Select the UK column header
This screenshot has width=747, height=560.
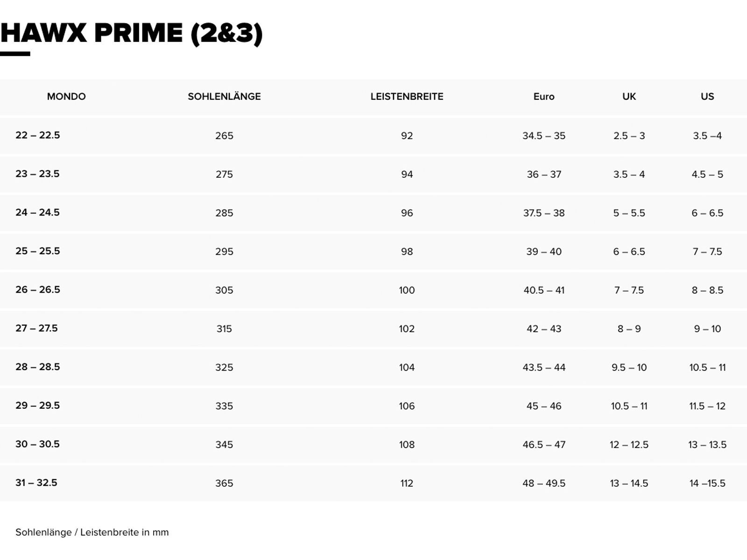tap(629, 97)
